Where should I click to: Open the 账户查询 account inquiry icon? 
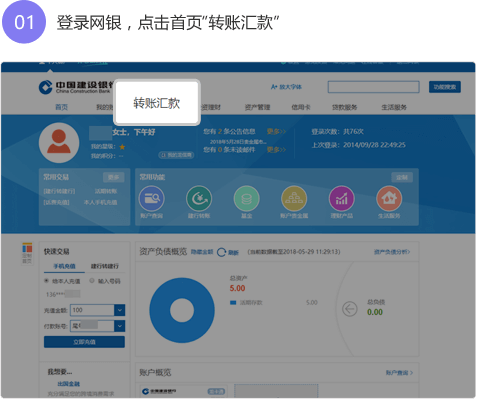152,199
